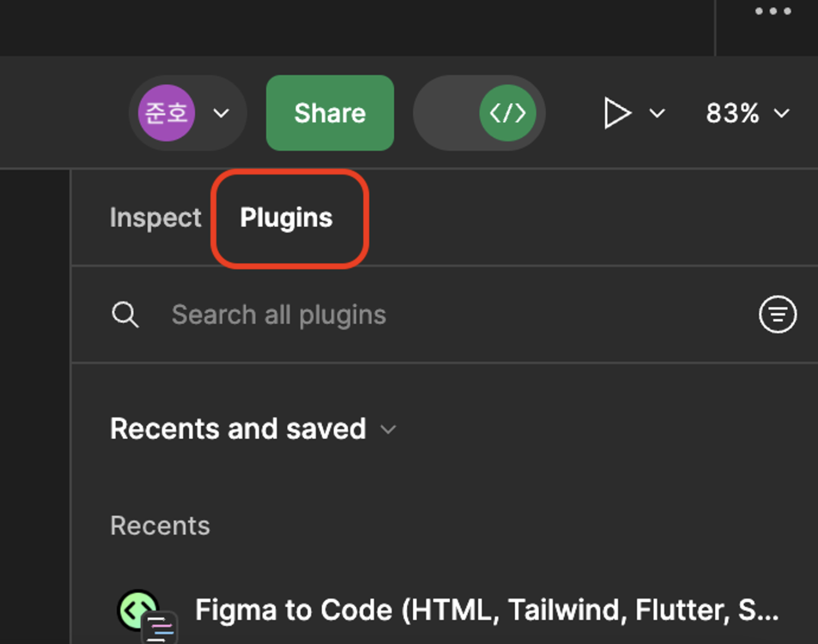The height and width of the screenshot is (644, 818).
Task: Click the Recents section label
Action: pyautogui.click(x=160, y=526)
